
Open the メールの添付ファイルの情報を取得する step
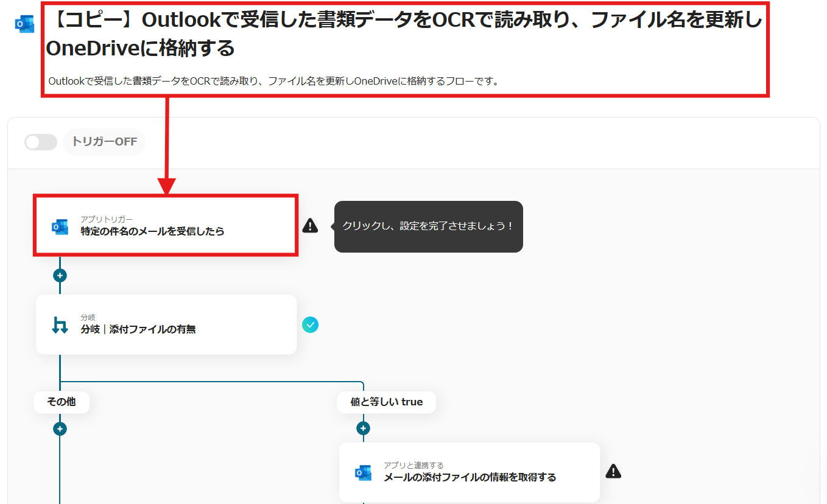pos(470,472)
